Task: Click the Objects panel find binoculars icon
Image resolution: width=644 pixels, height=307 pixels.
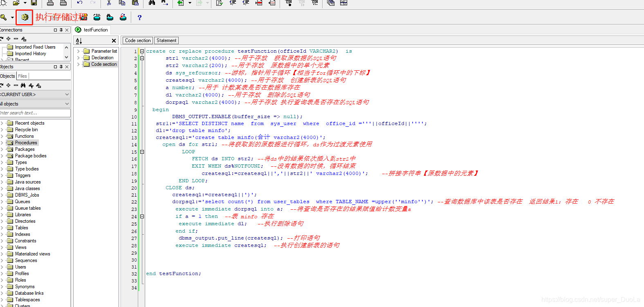Action: coord(23,85)
